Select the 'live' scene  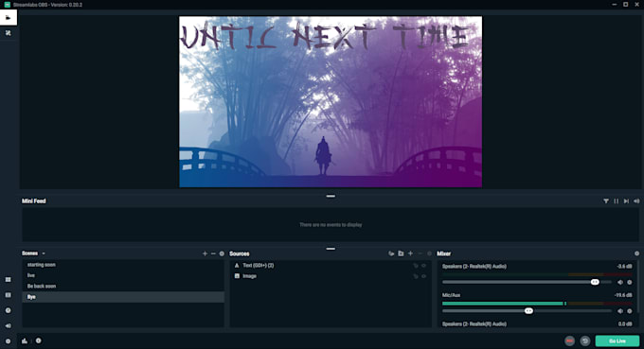click(123, 275)
